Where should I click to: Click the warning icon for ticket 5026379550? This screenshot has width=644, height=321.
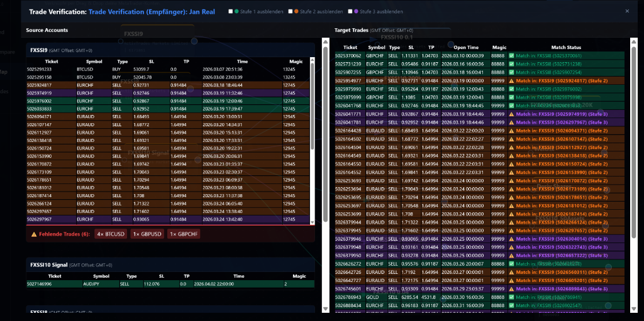click(512, 256)
